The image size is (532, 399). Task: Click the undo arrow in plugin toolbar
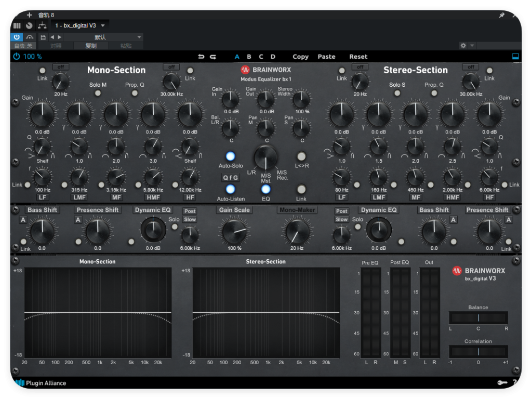201,57
